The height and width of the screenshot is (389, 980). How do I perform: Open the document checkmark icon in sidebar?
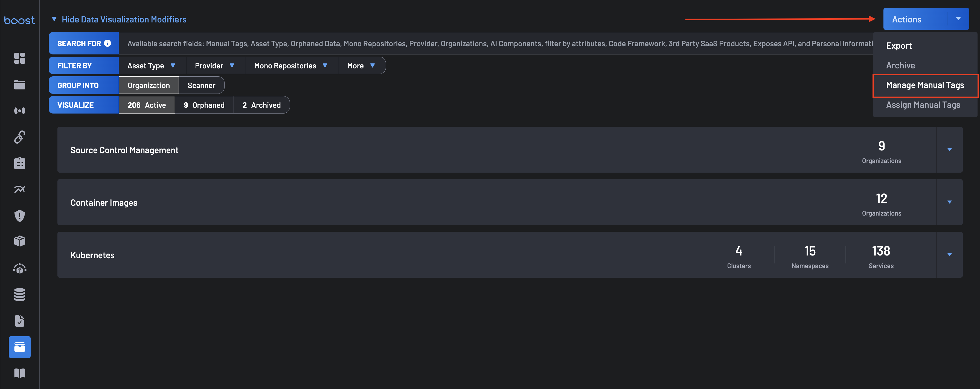point(20,321)
